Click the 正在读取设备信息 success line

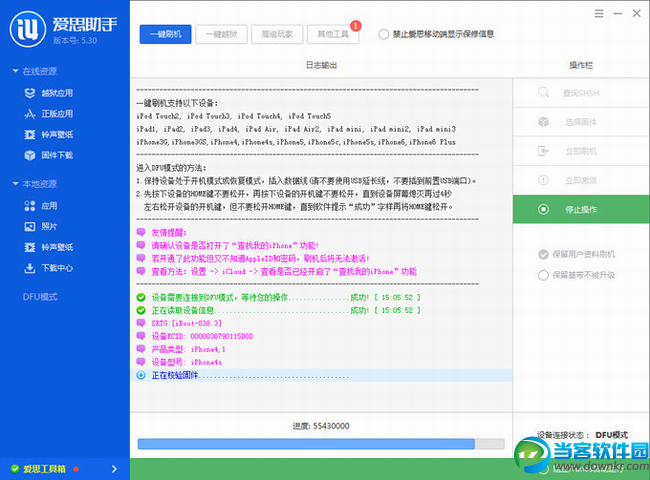click(286, 310)
